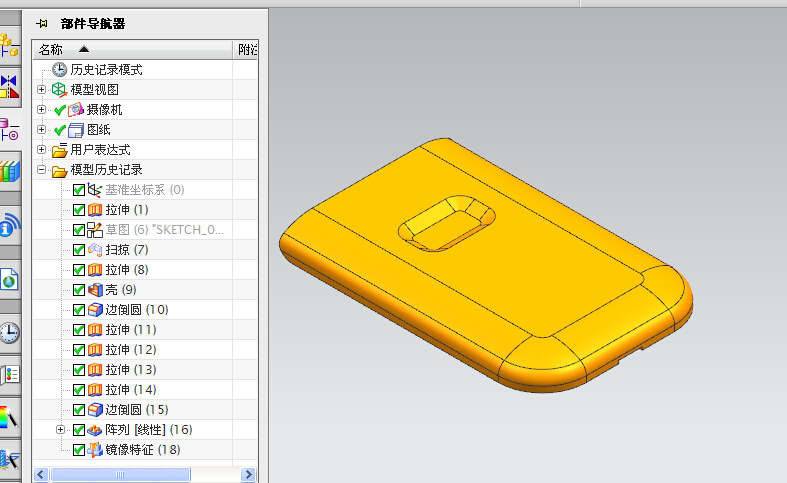
Task: Click the 历史记录模式 clock icon
Action: click(59, 70)
